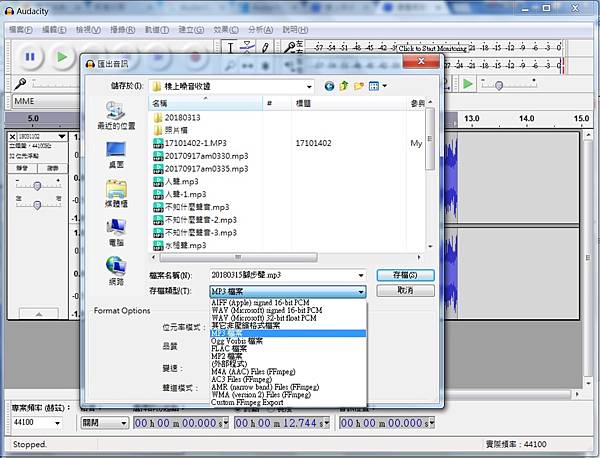Open the project rate 44100 dropdown
The width and height of the screenshot is (600, 458).
tap(37, 423)
